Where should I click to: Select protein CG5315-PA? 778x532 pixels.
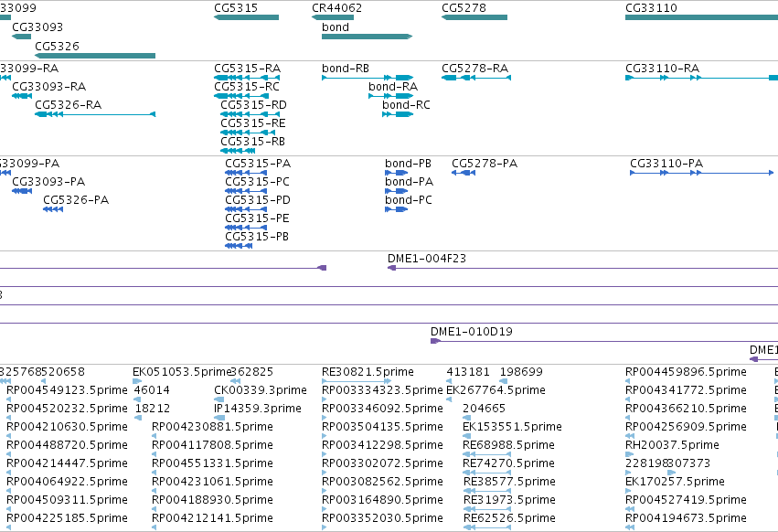(x=258, y=164)
